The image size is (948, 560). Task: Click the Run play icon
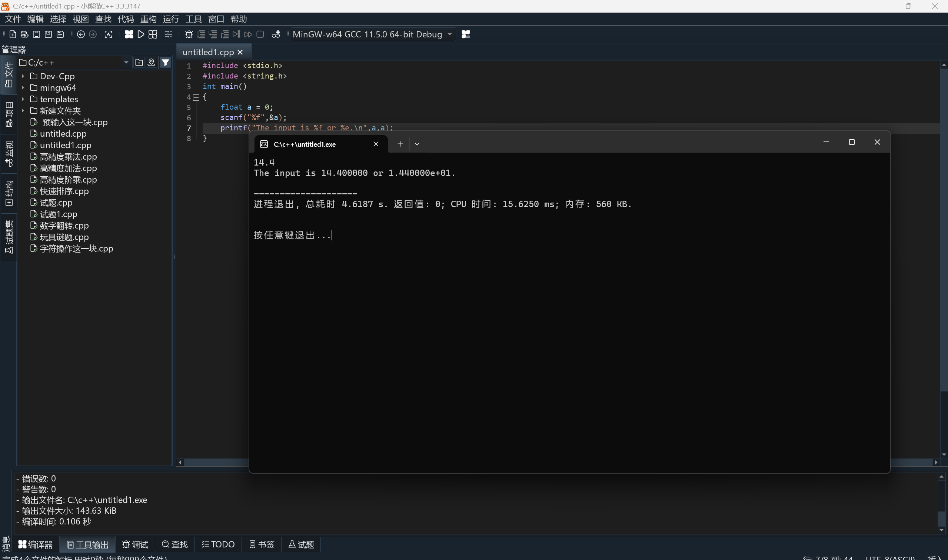point(141,34)
